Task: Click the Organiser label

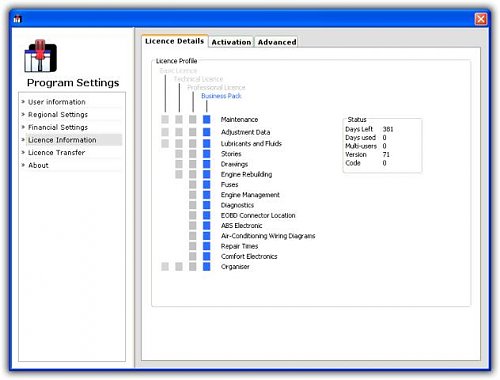Action: [235, 267]
